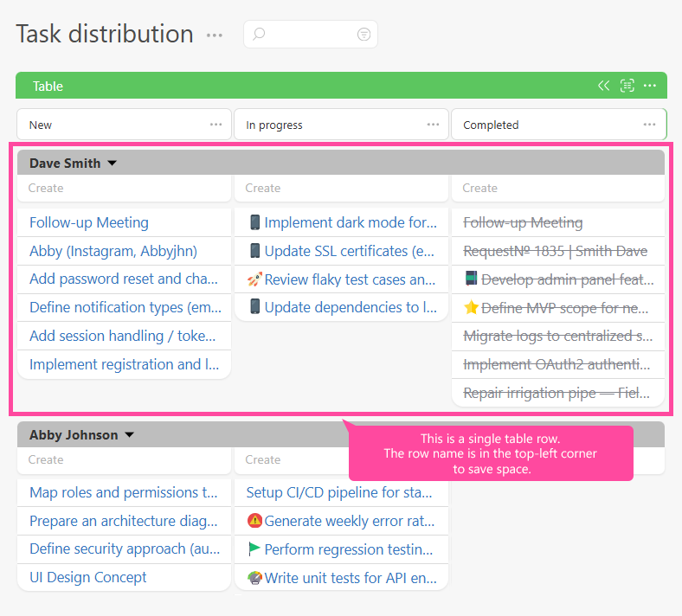Open the UI Design Concept task
This screenshot has width=682, height=616.
[x=88, y=577]
